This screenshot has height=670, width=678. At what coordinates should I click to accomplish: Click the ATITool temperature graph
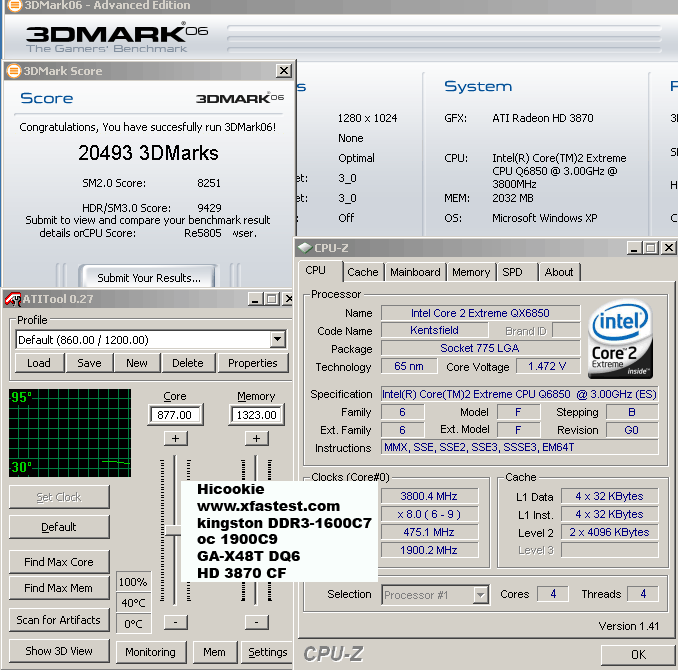(70, 433)
